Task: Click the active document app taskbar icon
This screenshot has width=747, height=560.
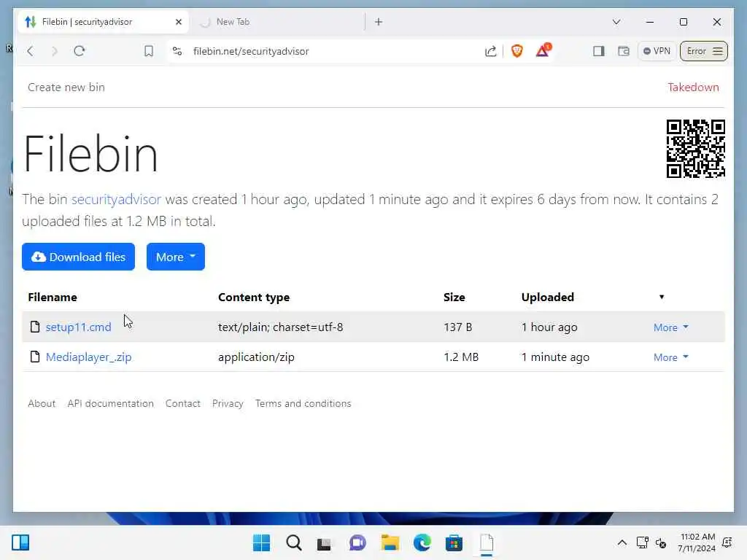Action: pyautogui.click(x=487, y=542)
